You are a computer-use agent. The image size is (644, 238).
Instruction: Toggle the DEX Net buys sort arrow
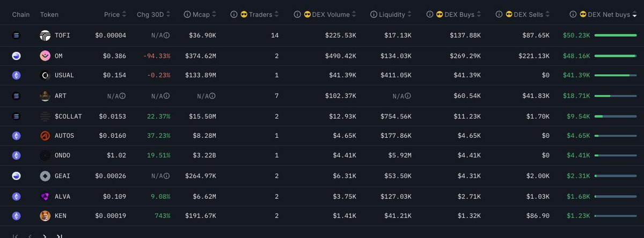coord(635,14)
